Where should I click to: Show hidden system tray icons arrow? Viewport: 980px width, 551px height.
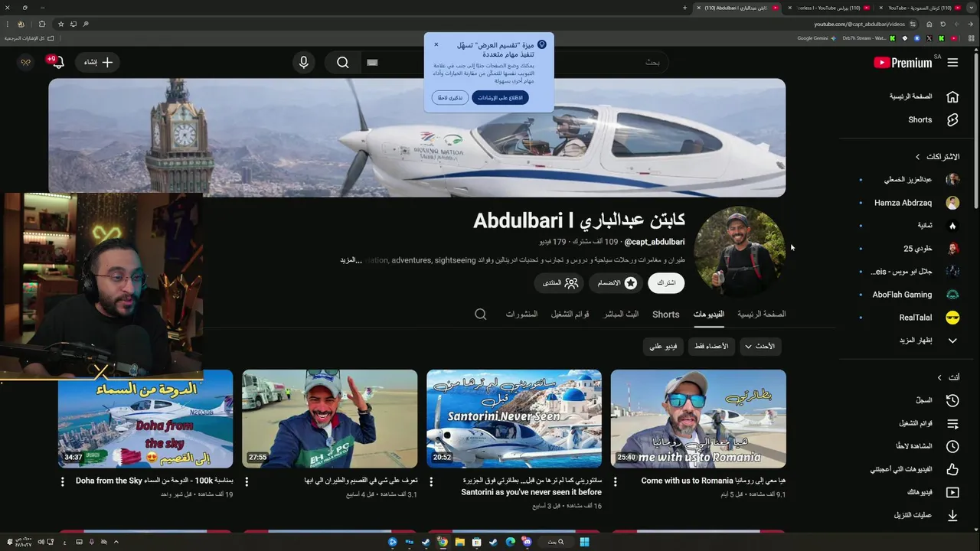pos(116,542)
